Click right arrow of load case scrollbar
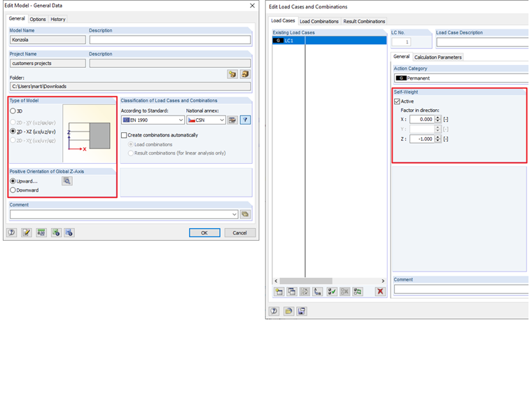Screen dimensions: 532x394 coord(383,281)
